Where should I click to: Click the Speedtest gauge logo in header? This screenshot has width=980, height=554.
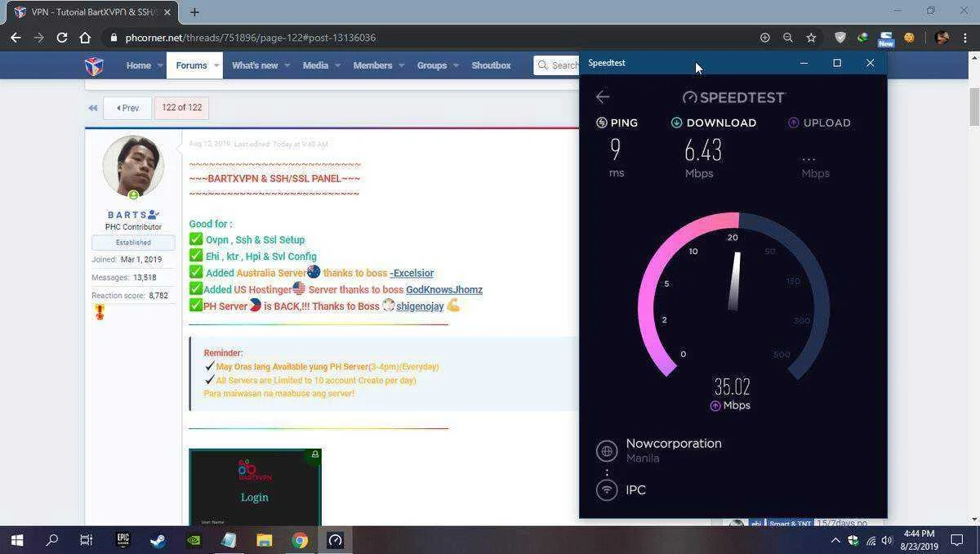pyautogui.click(x=690, y=97)
